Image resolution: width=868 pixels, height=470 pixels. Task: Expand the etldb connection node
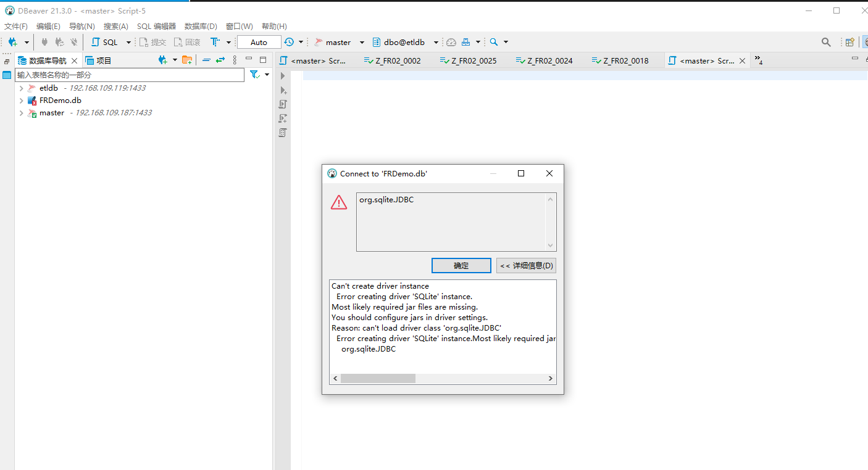tap(21, 88)
